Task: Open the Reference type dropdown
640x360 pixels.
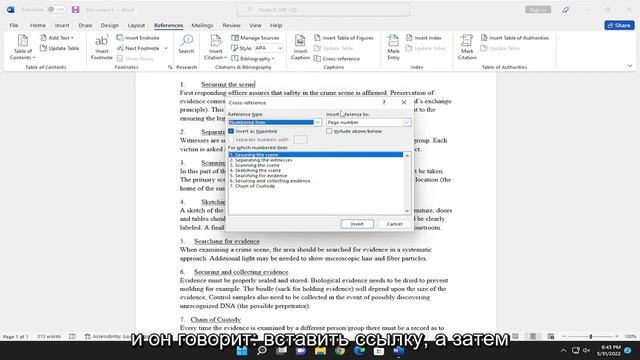Action: click(x=317, y=122)
